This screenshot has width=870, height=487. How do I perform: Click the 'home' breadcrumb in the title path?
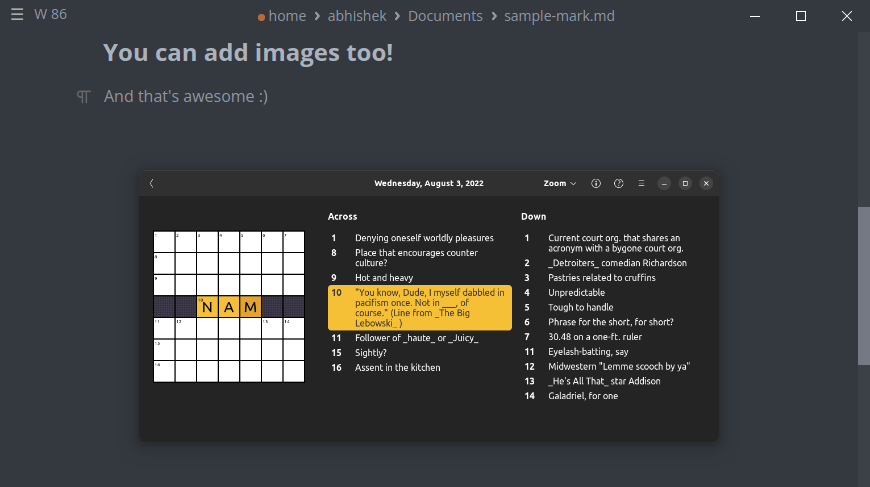pos(287,16)
